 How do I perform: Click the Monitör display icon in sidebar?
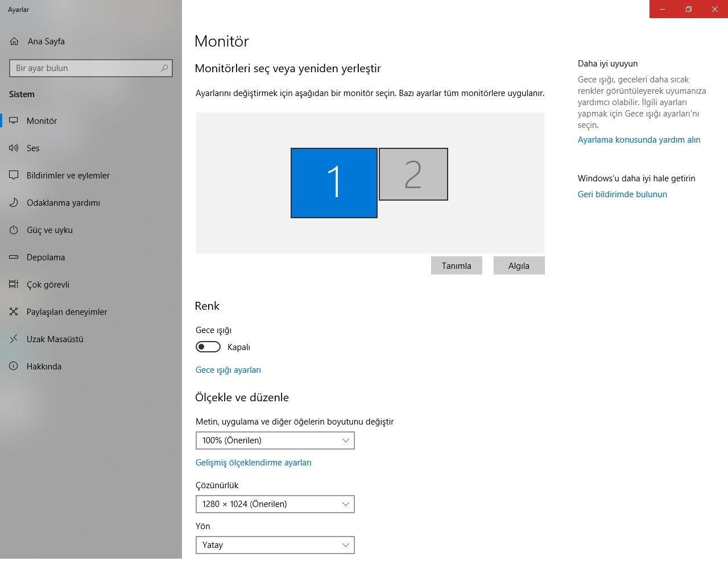(x=14, y=121)
